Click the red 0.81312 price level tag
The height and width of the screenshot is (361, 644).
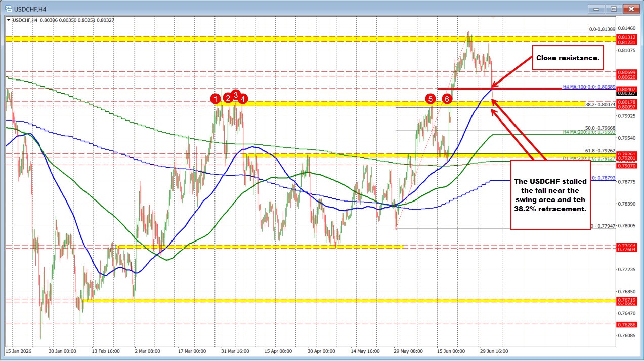tap(626, 38)
